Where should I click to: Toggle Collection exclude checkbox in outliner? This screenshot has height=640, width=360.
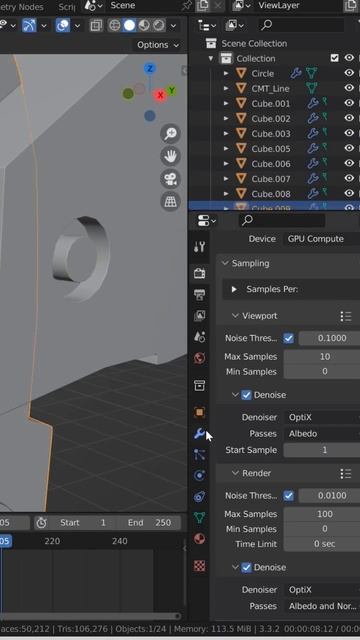click(335, 58)
